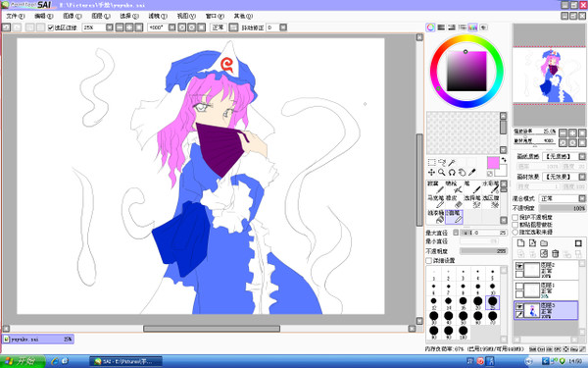Image resolution: width=588 pixels, height=368 pixels.
Task: Expand the zoom percentage 25% dropdown
Action: [109, 27]
